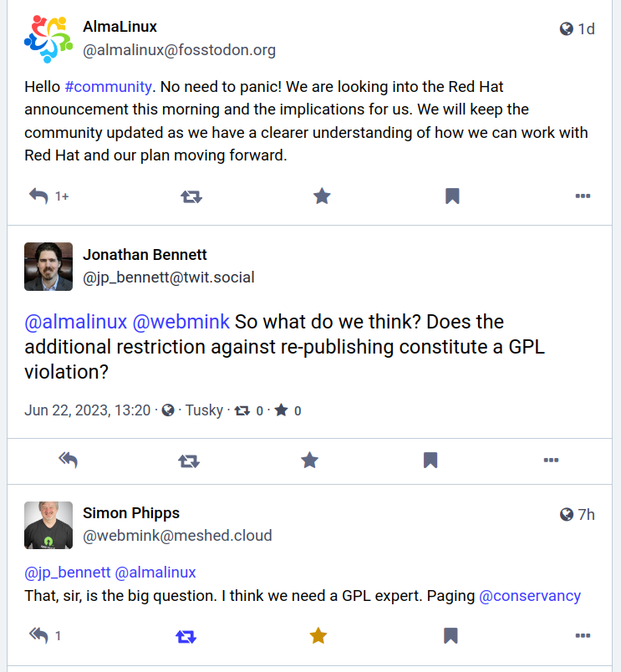Reply all to Jonathan Bennett's post
Image resolution: width=621 pixels, height=672 pixels.
69,460
